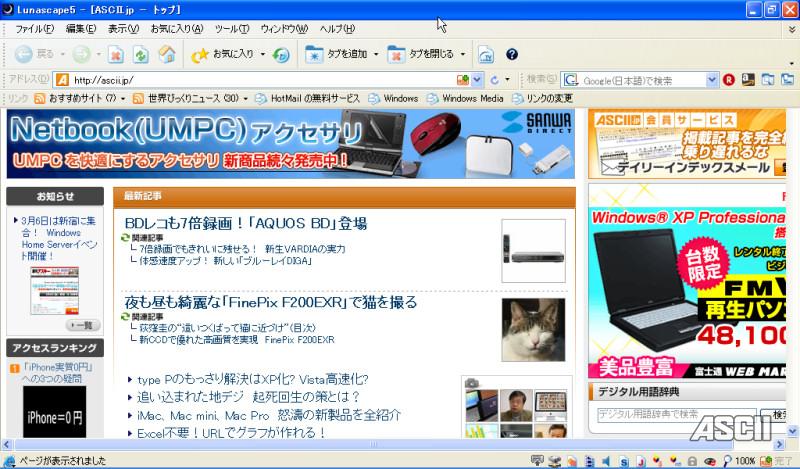This screenshot has width=800, height=469.
Task: Click the RSS feed icon in address bar
Action: [x=463, y=80]
